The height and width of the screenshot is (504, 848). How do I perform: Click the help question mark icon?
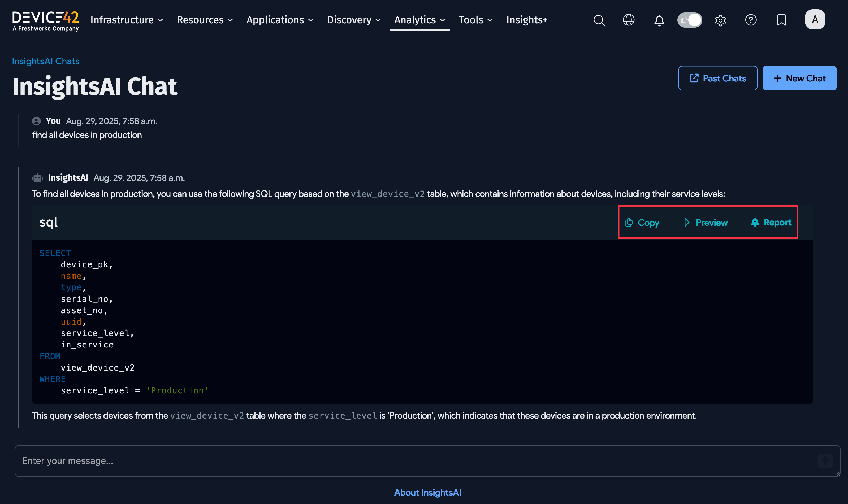[751, 20]
